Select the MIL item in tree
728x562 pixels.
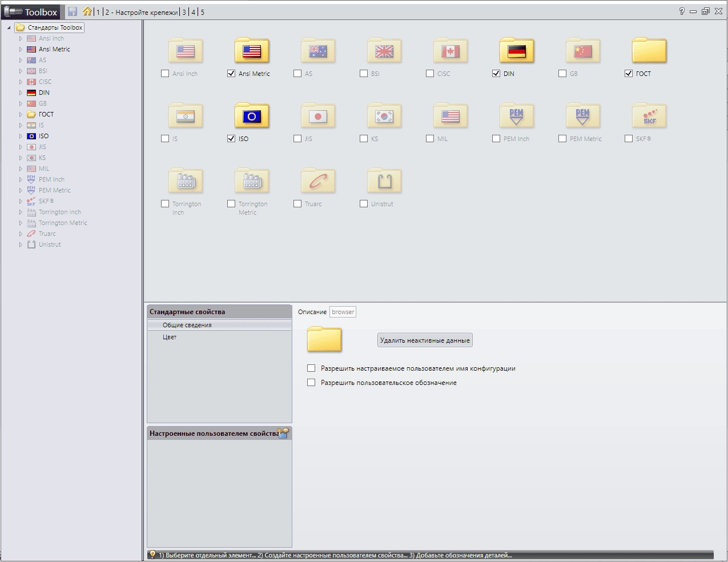[44, 168]
